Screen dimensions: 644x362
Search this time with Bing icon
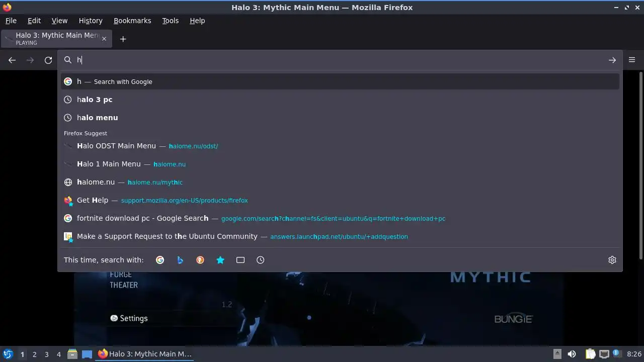(180, 260)
